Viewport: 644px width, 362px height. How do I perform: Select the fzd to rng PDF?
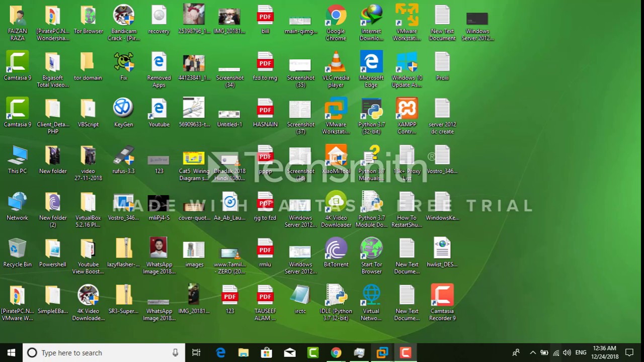click(x=265, y=66)
